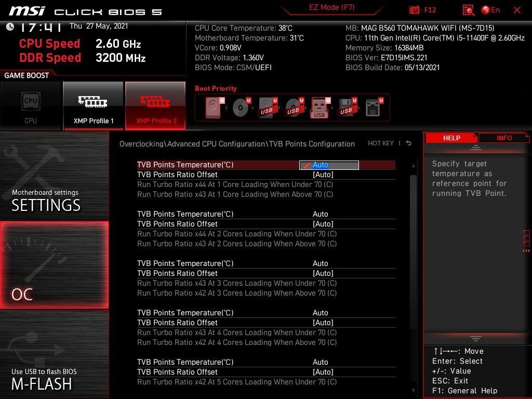Screen dimensions: 532x399
Task: Click 'Run Turbo Ratio x43 At 3 Cores Loading When Under 70'
Action: tap(237, 283)
